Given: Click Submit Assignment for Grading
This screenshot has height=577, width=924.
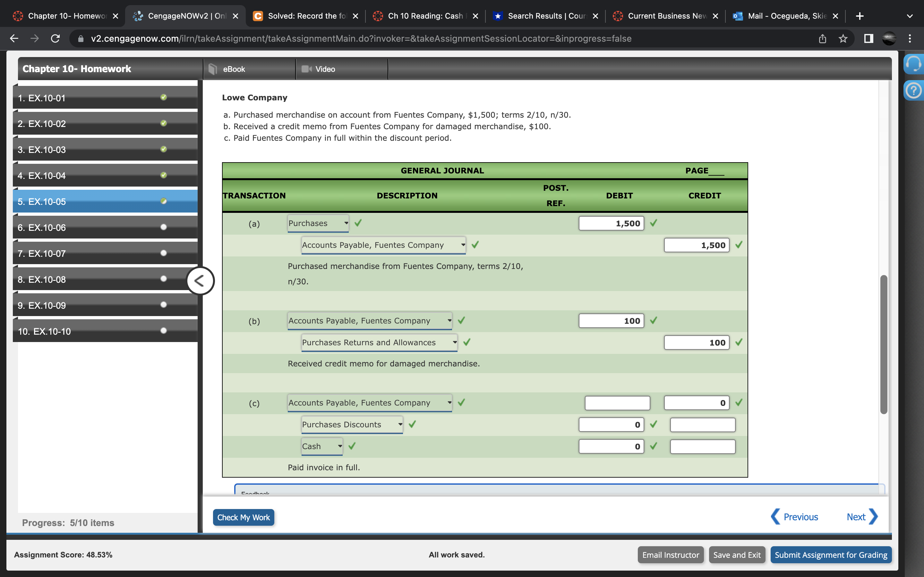Looking at the screenshot, I should [x=831, y=555].
